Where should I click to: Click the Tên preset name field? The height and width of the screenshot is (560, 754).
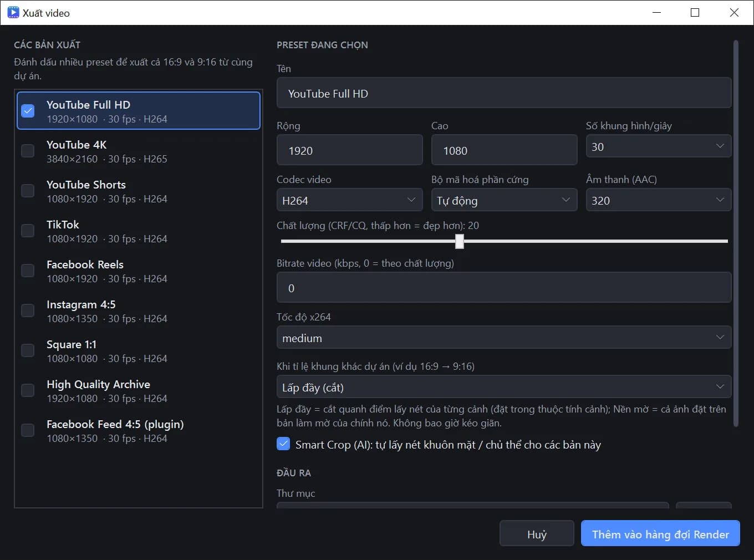tap(504, 93)
